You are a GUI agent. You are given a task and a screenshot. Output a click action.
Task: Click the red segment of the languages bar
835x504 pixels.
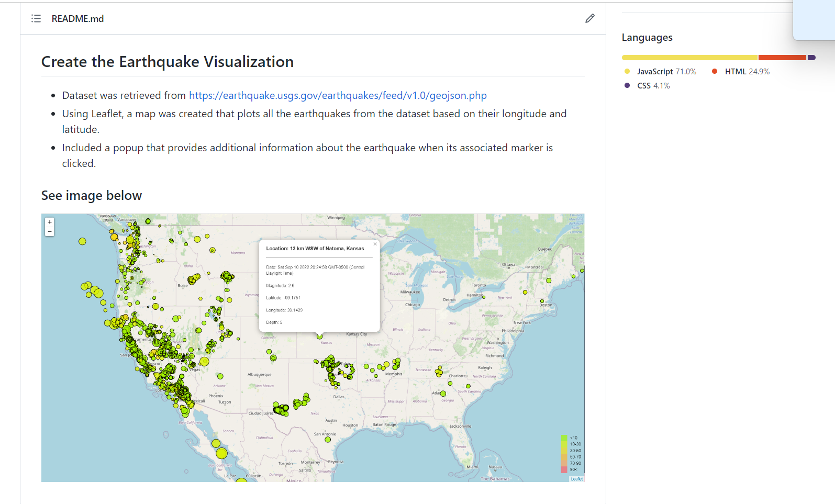[x=782, y=58]
